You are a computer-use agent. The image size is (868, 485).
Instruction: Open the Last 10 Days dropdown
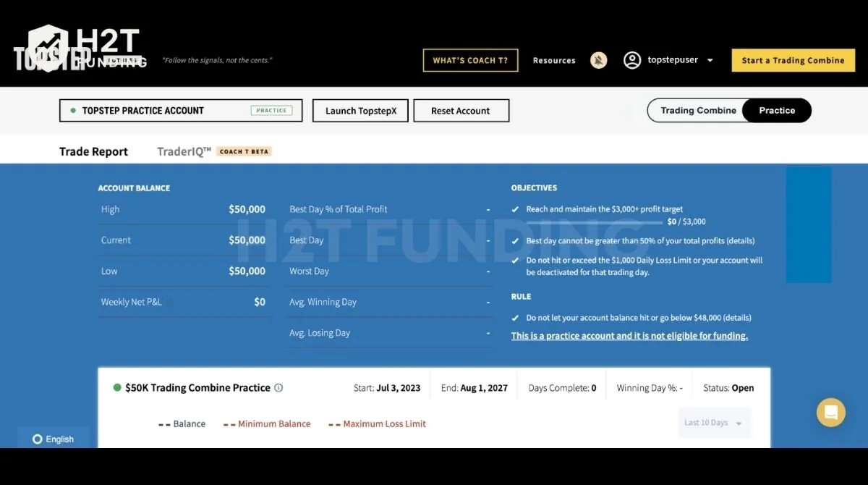(715, 423)
